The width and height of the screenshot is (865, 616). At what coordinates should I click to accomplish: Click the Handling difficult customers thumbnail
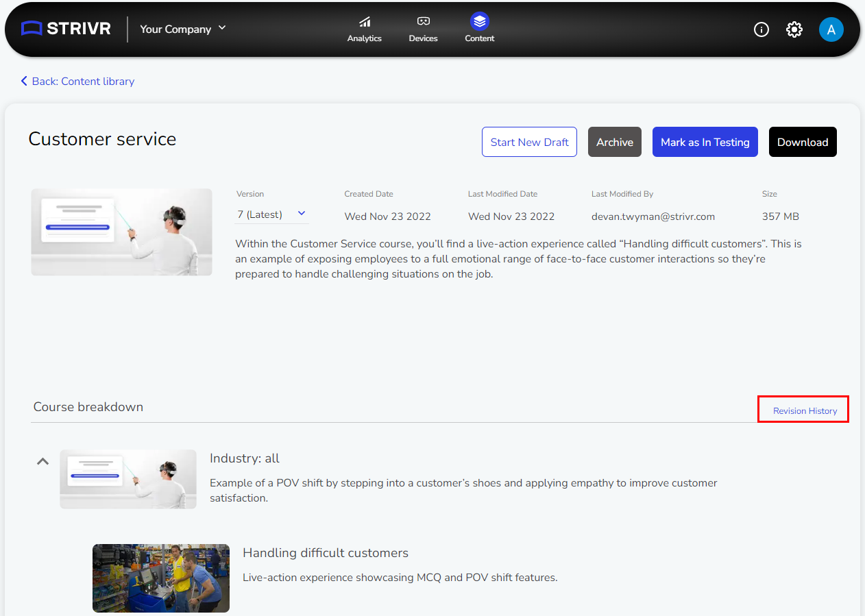[161, 578]
